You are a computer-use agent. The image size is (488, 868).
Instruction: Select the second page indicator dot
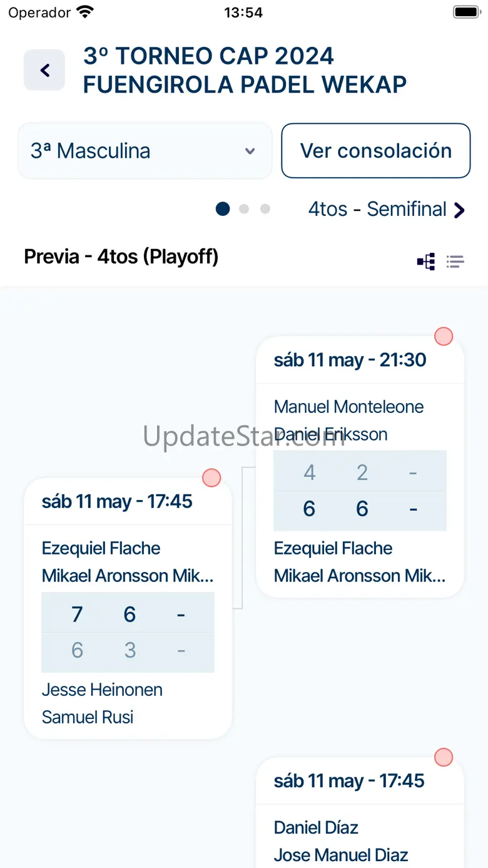tap(244, 209)
